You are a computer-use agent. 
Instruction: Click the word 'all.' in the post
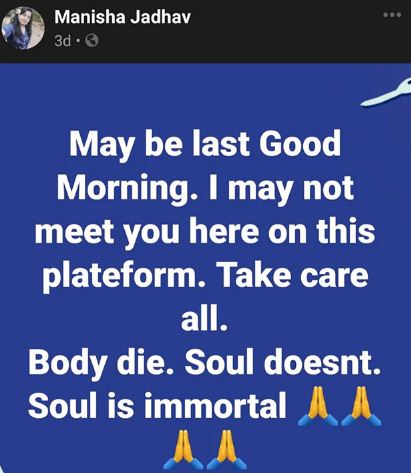pyautogui.click(x=204, y=318)
